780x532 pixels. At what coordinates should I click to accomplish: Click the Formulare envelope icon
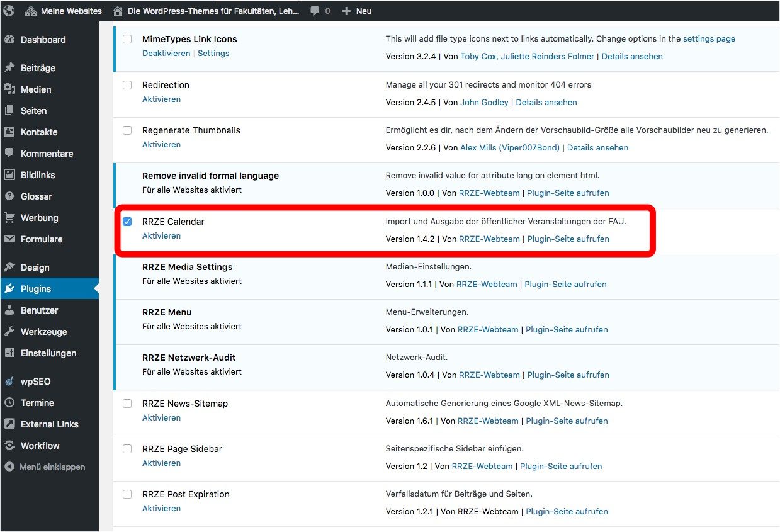tap(9, 239)
